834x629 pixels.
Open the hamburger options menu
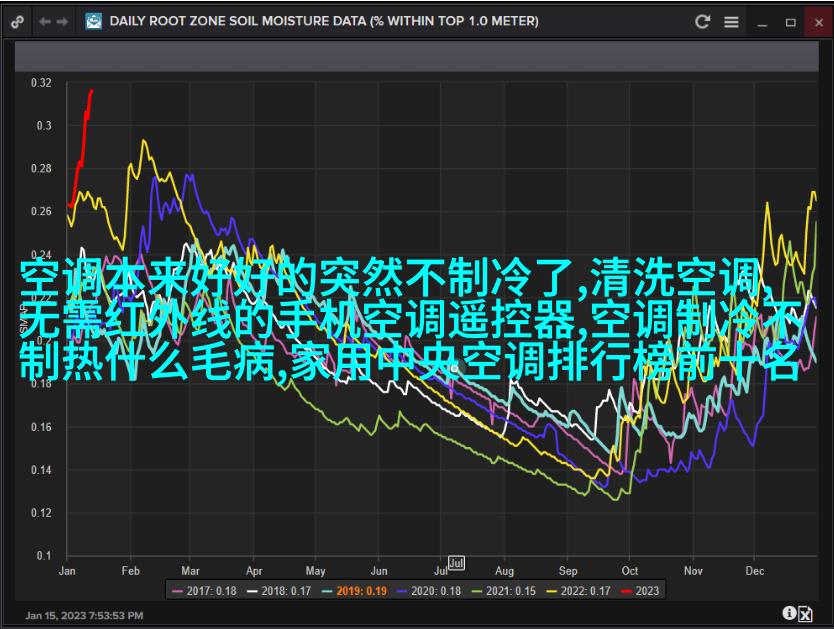(x=731, y=21)
